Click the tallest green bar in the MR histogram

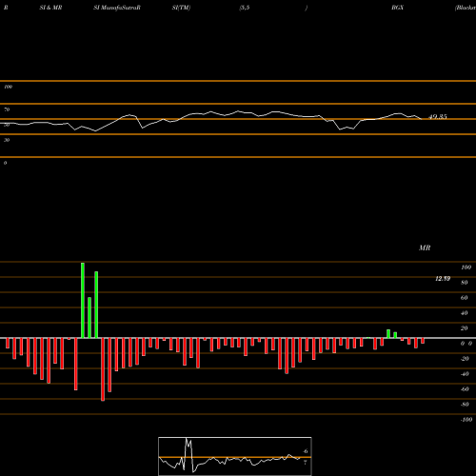(83, 300)
